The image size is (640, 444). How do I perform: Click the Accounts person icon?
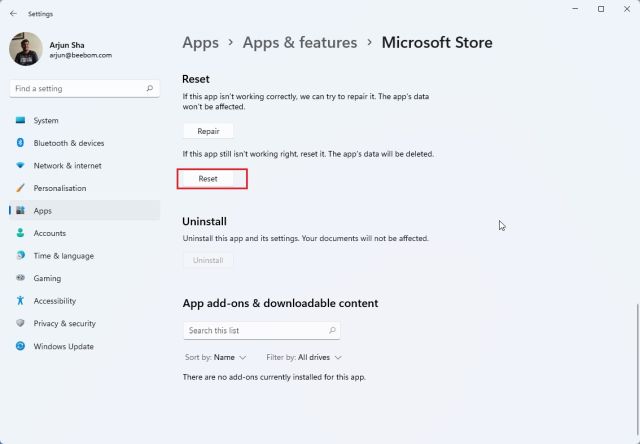20,233
